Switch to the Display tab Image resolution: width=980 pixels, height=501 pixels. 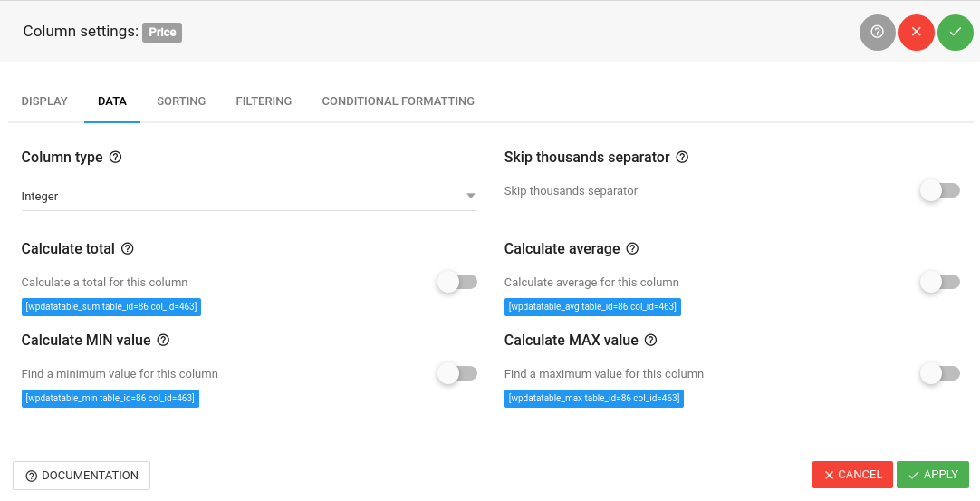tap(44, 101)
